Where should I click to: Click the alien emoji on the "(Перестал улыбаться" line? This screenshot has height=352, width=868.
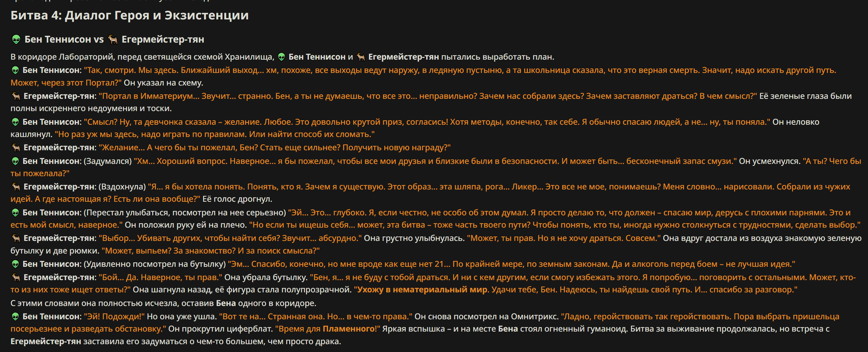pos(15,213)
